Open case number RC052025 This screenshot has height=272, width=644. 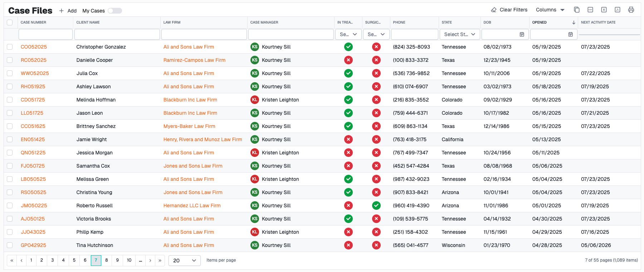point(34,60)
